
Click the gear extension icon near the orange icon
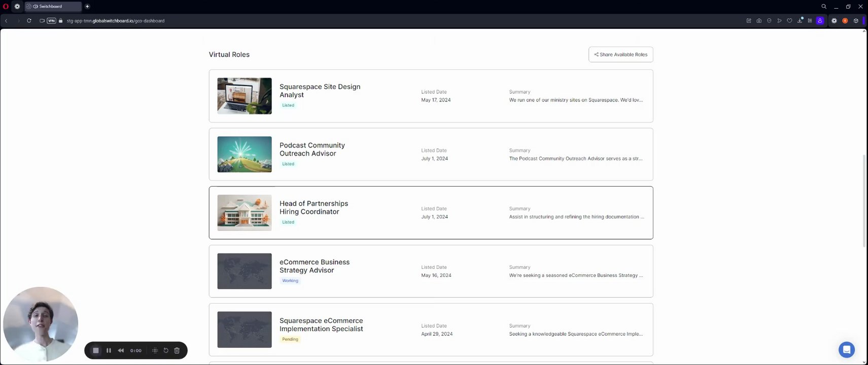[834, 21]
